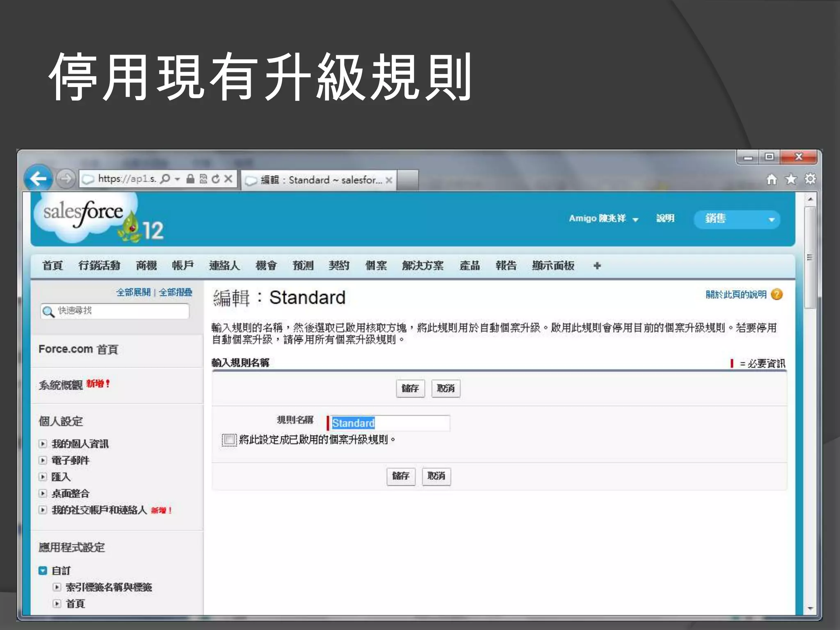Open the browser home icon

click(x=772, y=179)
